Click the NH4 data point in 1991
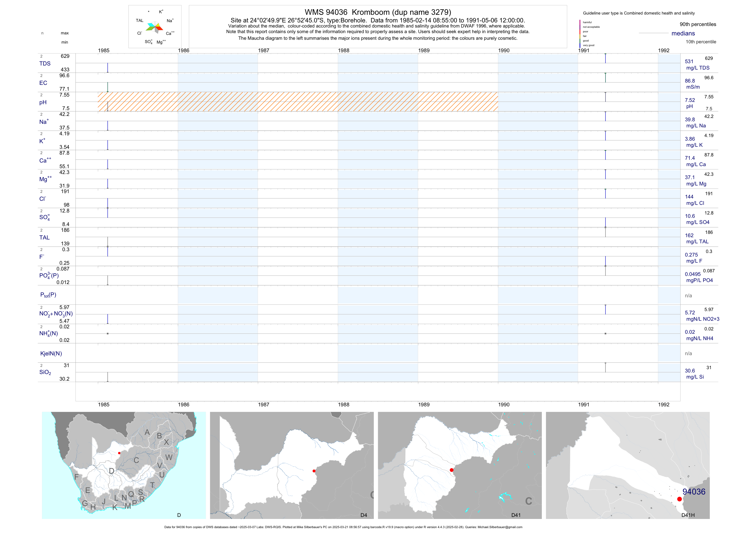 (x=605, y=334)
